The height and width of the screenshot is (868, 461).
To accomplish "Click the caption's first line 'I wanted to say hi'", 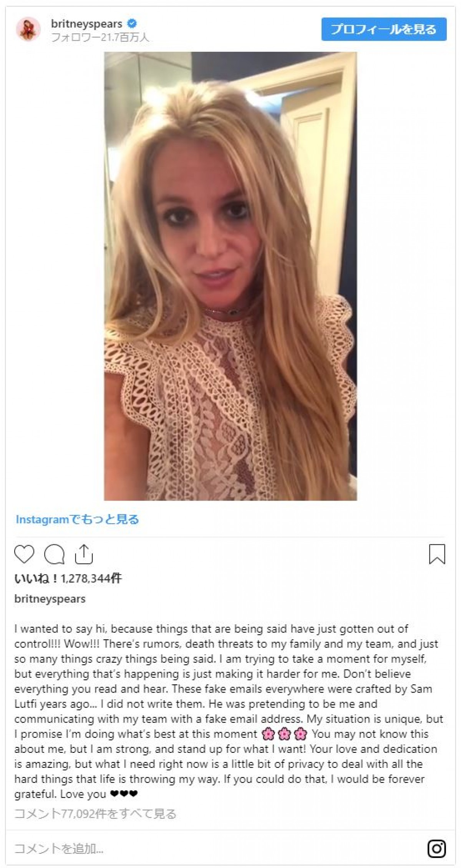I will [x=60, y=629].
